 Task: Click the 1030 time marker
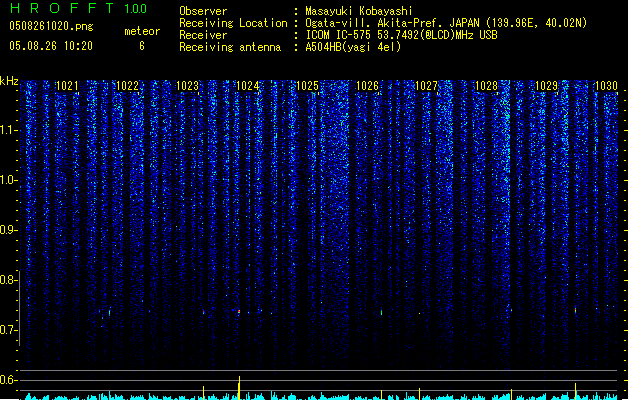pyautogui.click(x=606, y=86)
